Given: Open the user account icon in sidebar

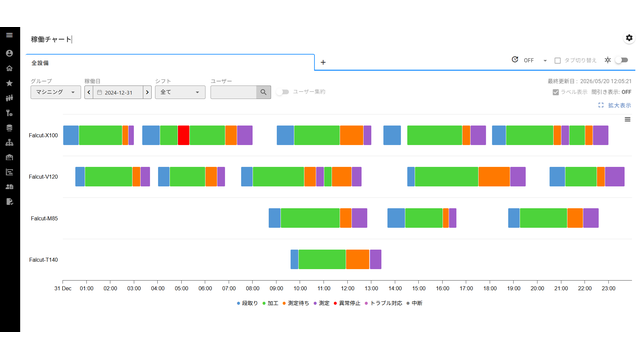Looking at the screenshot, I should click(x=9, y=53).
